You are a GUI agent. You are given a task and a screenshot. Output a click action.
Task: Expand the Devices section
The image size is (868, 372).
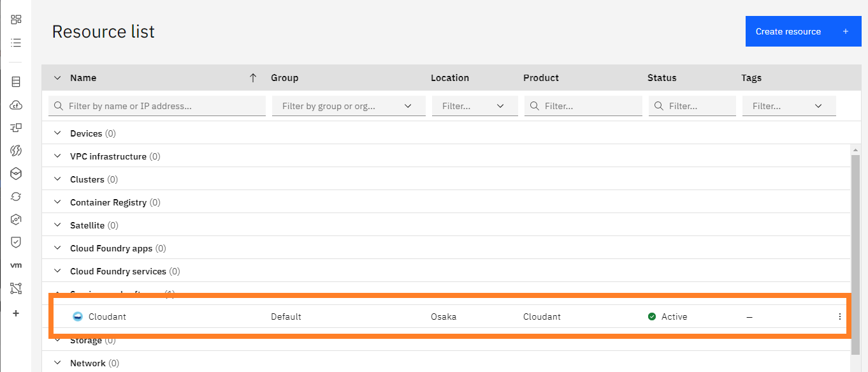(58, 133)
